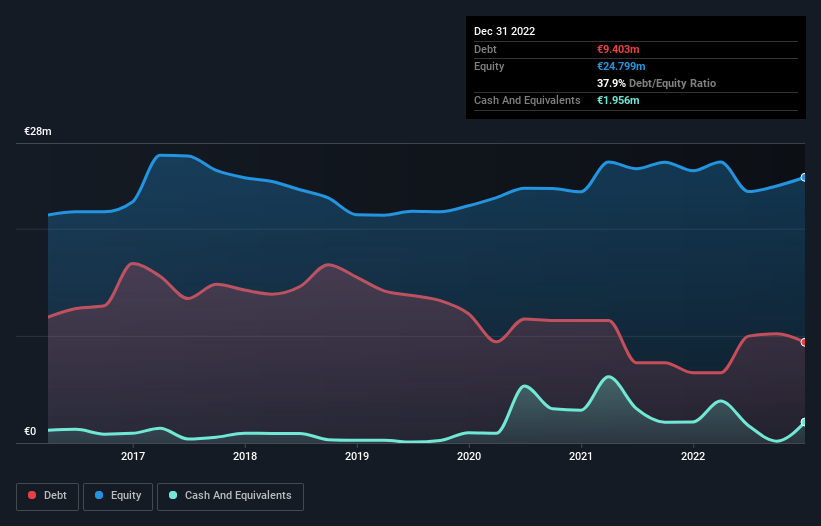Click the 2020 x-axis label
Viewport: 821px width, 526px height.
pyautogui.click(x=469, y=456)
